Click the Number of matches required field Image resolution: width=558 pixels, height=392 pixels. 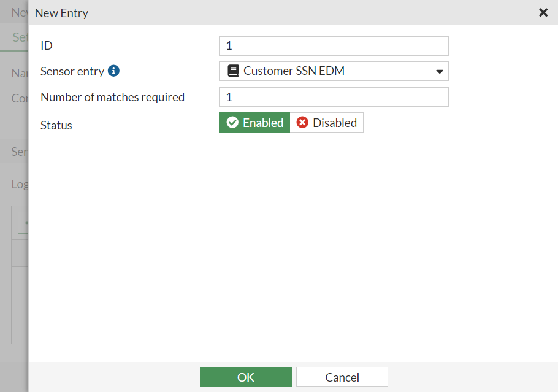[334, 96]
